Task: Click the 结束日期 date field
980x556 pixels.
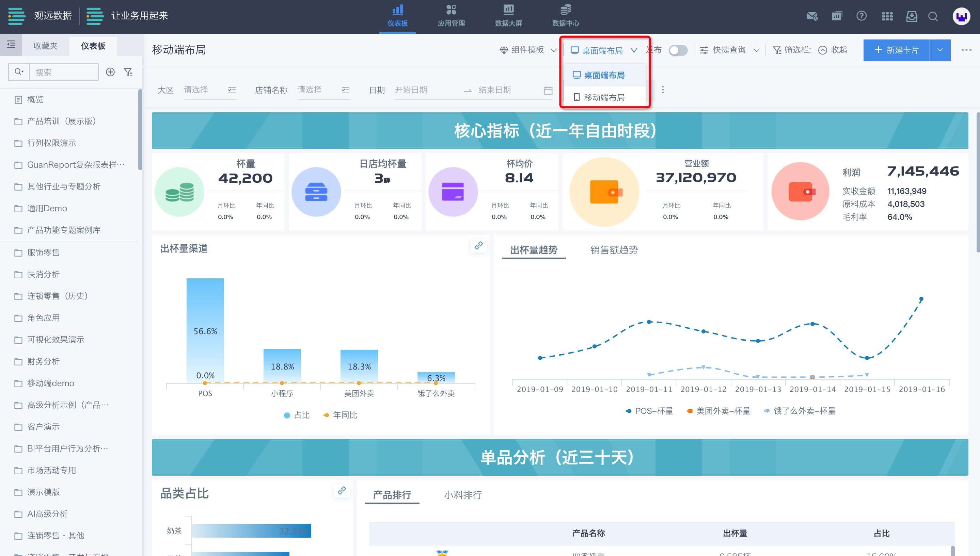Action: [508, 90]
